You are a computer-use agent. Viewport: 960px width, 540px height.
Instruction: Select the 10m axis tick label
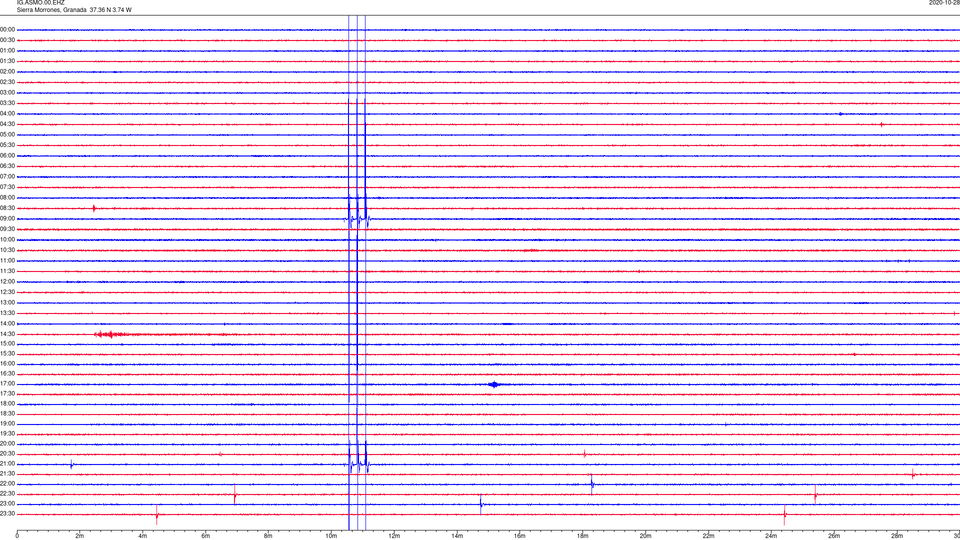331,536
